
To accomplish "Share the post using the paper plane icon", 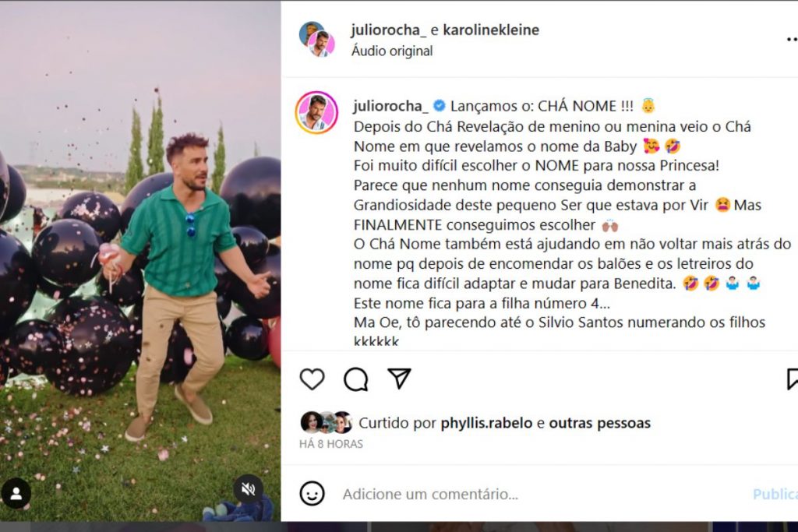I will tap(400, 379).
